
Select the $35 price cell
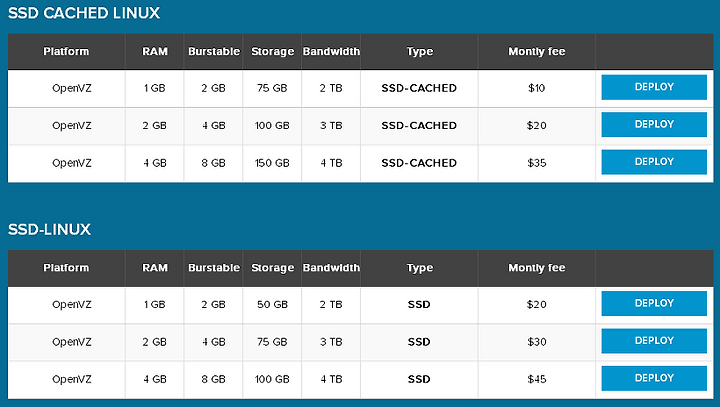537,163
